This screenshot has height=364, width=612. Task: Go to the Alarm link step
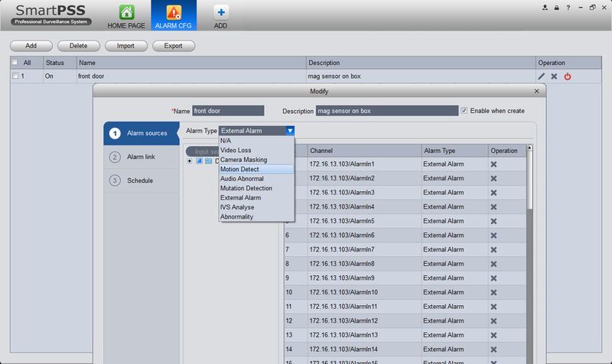click(141, 157)
